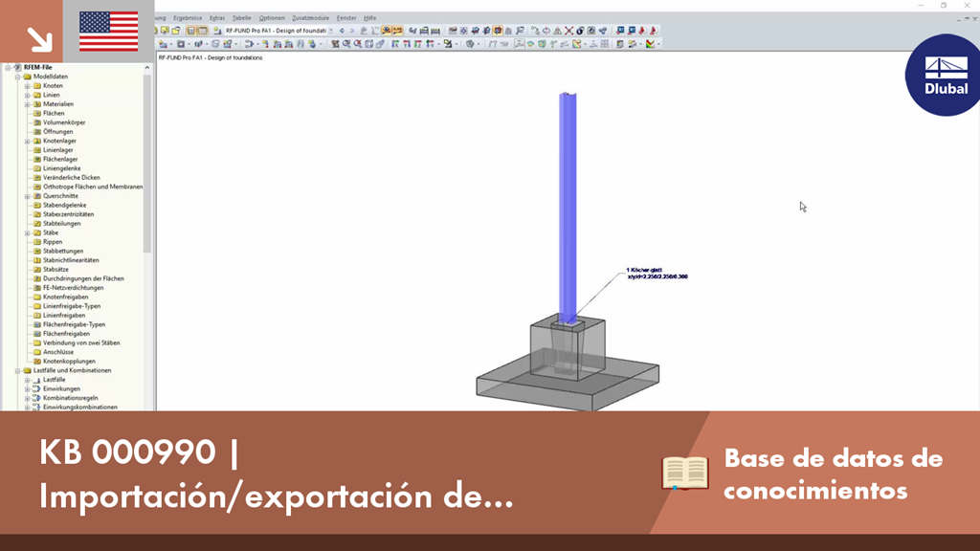The image size is (980, 551).
Task: Click the US flag language button
Action: [x=109, y=32]
